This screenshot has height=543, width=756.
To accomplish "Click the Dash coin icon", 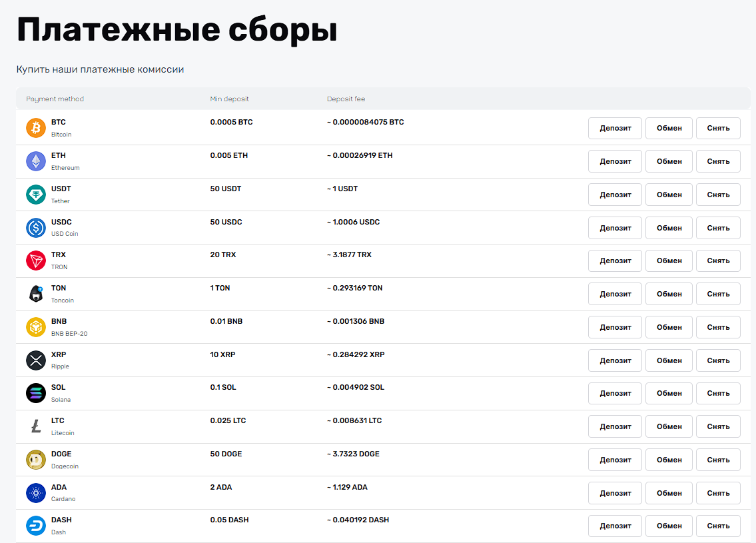I will [36, 526].
